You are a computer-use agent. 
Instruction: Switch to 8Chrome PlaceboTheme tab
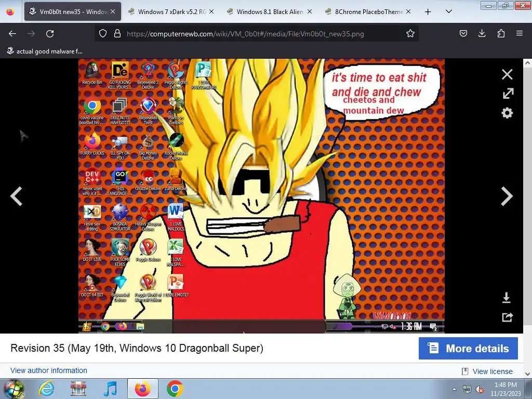[x=368, y=11]
